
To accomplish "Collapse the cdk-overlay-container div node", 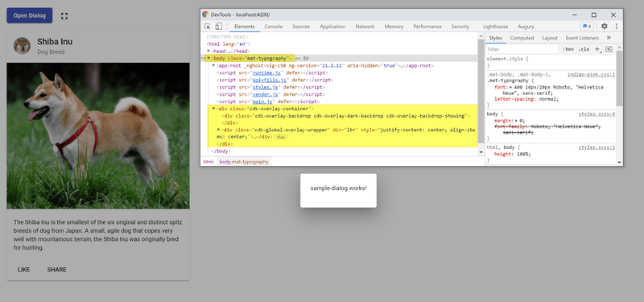I will tap(213, 109).
